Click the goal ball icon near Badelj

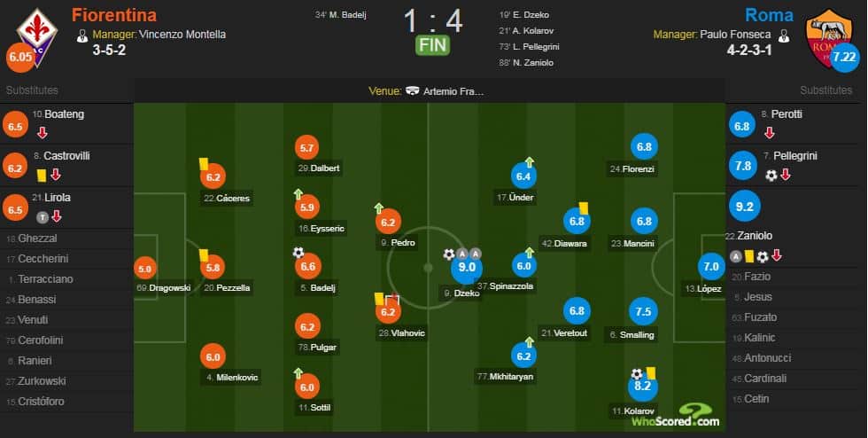point(298,253)
